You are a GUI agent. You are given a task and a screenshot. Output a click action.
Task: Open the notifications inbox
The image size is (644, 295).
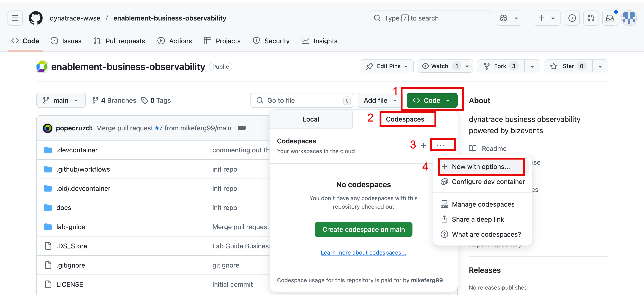point(610,18)
